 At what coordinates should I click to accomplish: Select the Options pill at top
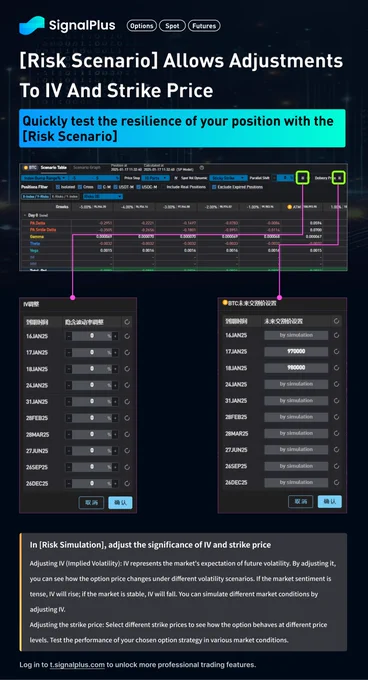pyautogui.click(x=142, y=26)
